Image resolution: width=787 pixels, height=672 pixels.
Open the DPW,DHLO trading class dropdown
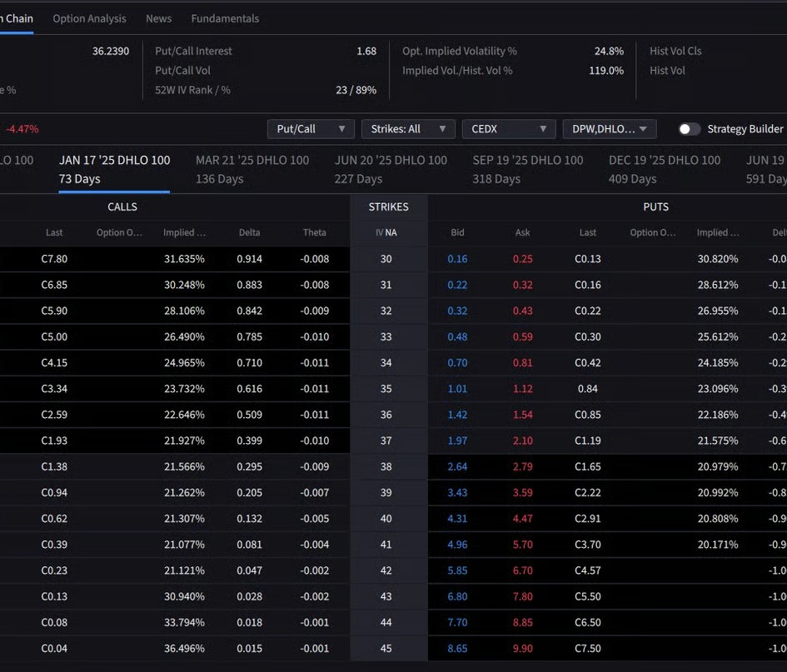(x=609, y=129)
